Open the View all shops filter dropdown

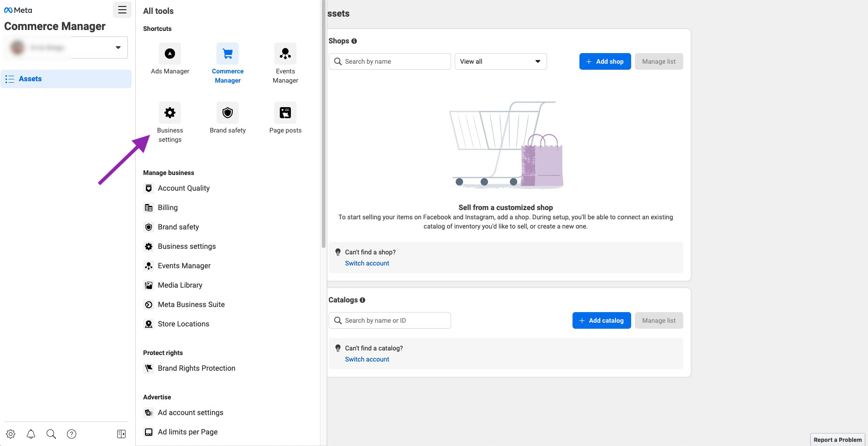pyautogui.click(x=501, y=61)
